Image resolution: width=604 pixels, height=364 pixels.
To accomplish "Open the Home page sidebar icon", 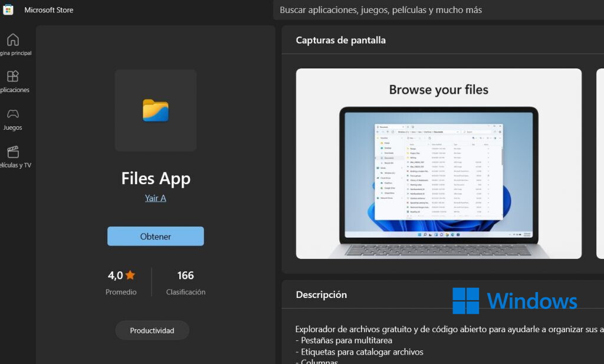I will [x=13, y=40].
